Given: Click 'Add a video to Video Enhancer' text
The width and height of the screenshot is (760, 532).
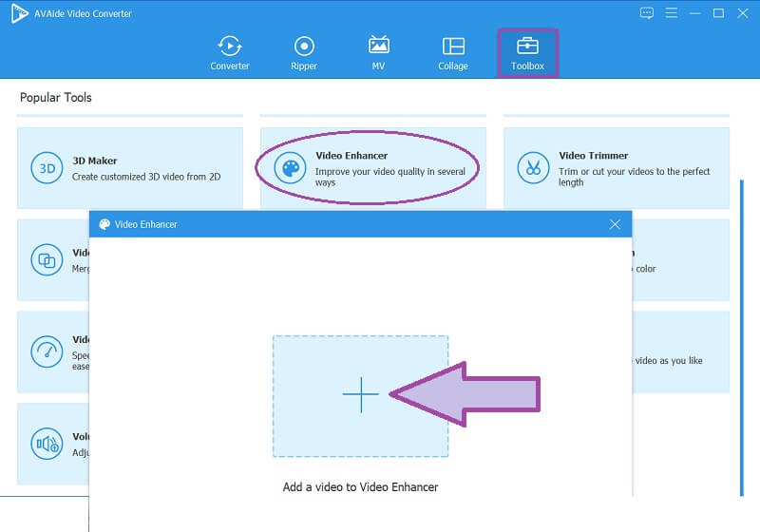Looking at the screenshot, I should click(x=361, y=487).
